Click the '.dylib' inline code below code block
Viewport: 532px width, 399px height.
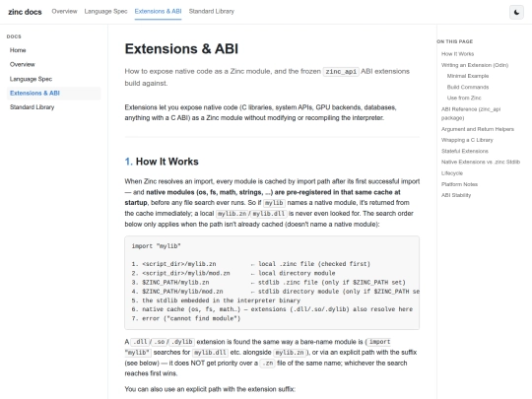(x=182, y=342)
